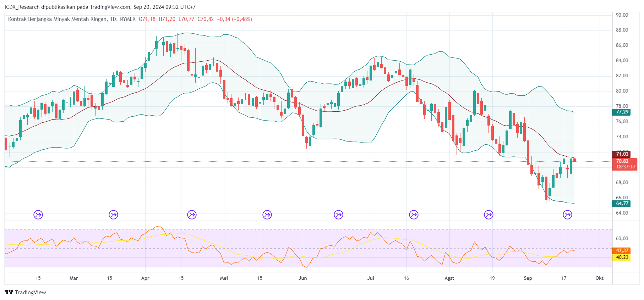Click the Mar date axis label
This screenshot has width=644, height=300.
coord(74,278)
